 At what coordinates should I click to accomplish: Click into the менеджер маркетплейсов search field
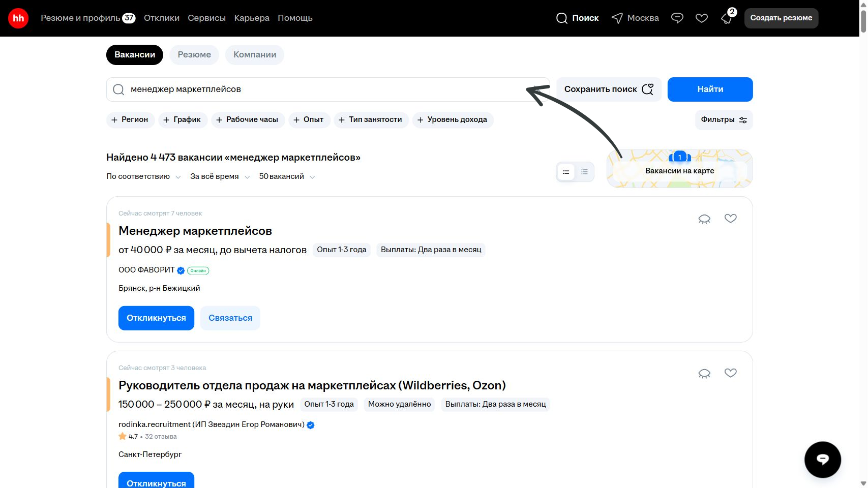click(x=328, y=89)
